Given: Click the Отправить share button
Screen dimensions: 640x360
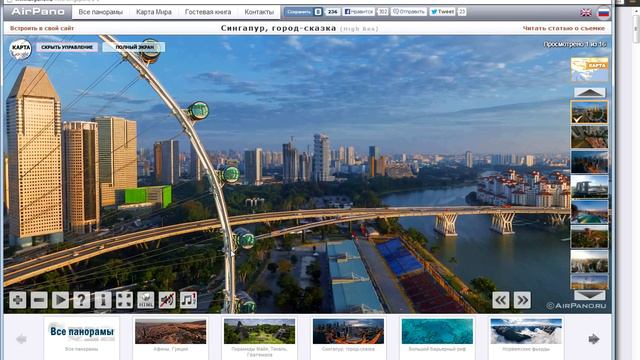Looking at the screenshot, I should pos(409,12).
